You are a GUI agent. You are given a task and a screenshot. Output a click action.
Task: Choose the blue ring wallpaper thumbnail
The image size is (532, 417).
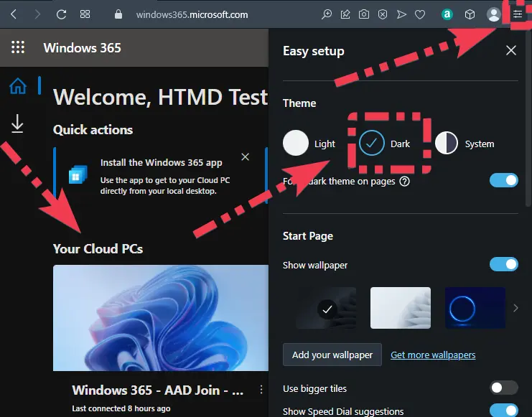(x=475, y=308)
